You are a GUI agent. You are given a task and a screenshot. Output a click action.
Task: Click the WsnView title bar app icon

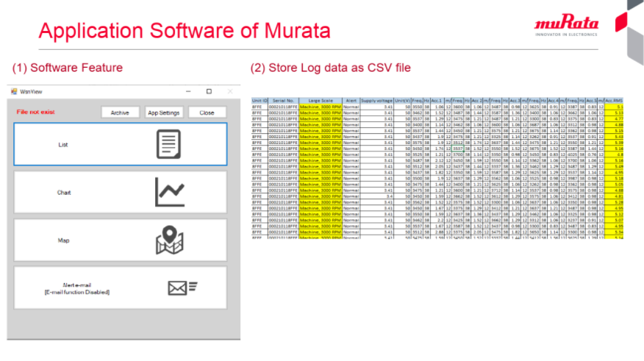(x=15, y=91)
